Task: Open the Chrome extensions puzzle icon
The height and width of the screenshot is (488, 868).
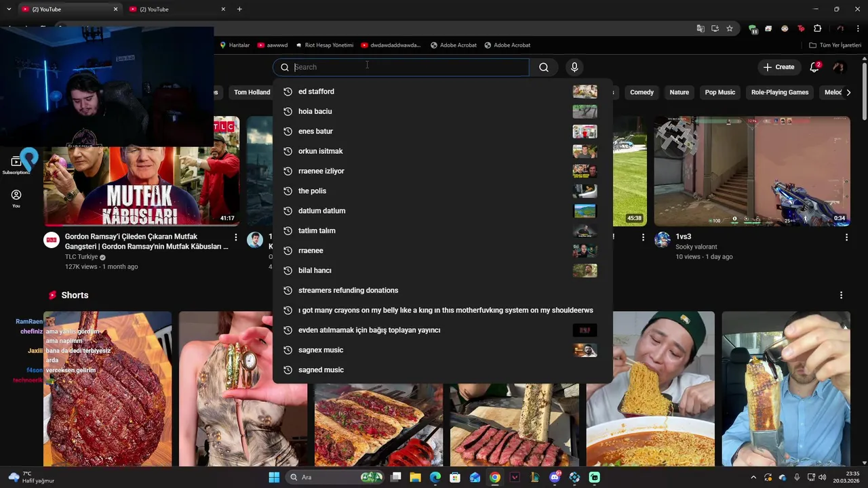Action: tap(817, 28)
